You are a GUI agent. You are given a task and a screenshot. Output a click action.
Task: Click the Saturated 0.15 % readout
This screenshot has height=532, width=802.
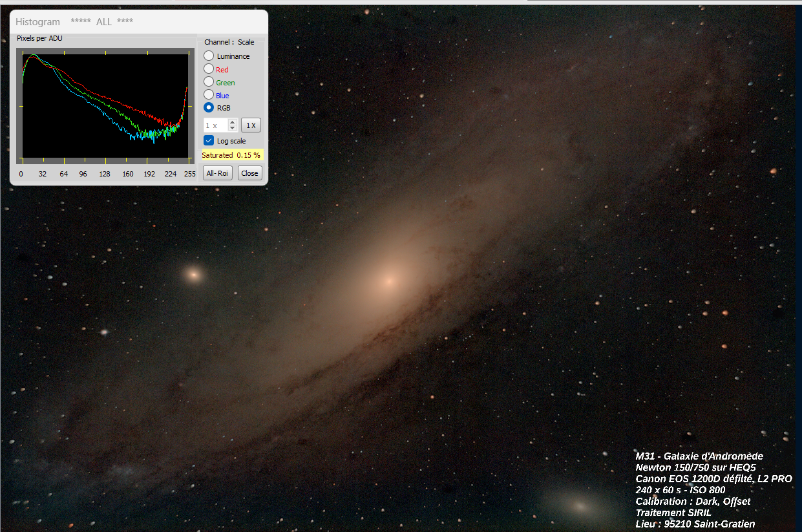pyautogui.click(x=231, y=155)
